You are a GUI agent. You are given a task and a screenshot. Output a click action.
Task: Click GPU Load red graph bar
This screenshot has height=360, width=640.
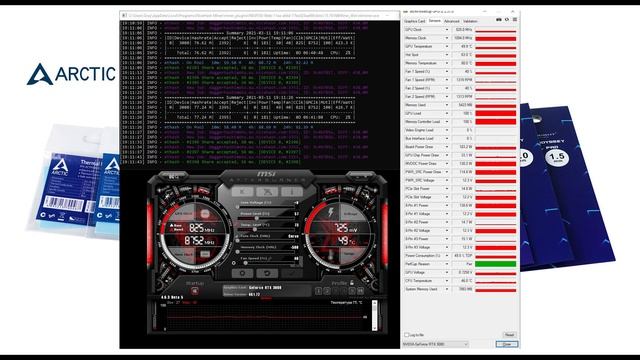click(496, 113)
